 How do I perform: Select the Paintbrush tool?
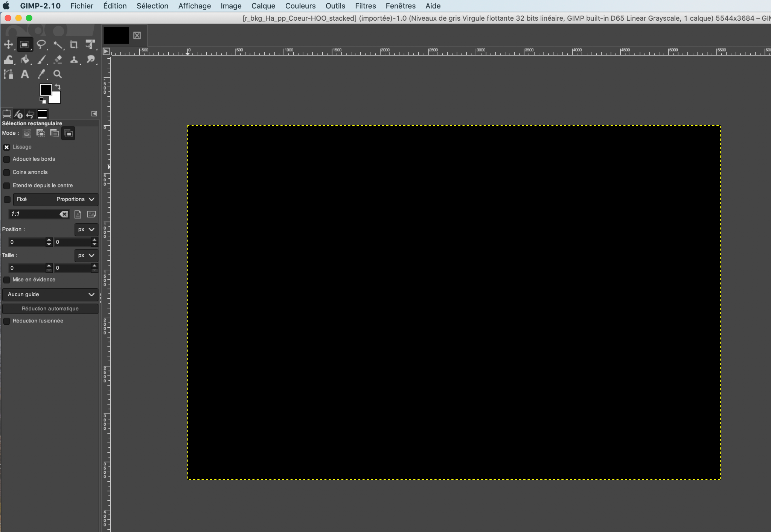click(x=41, y=59)
